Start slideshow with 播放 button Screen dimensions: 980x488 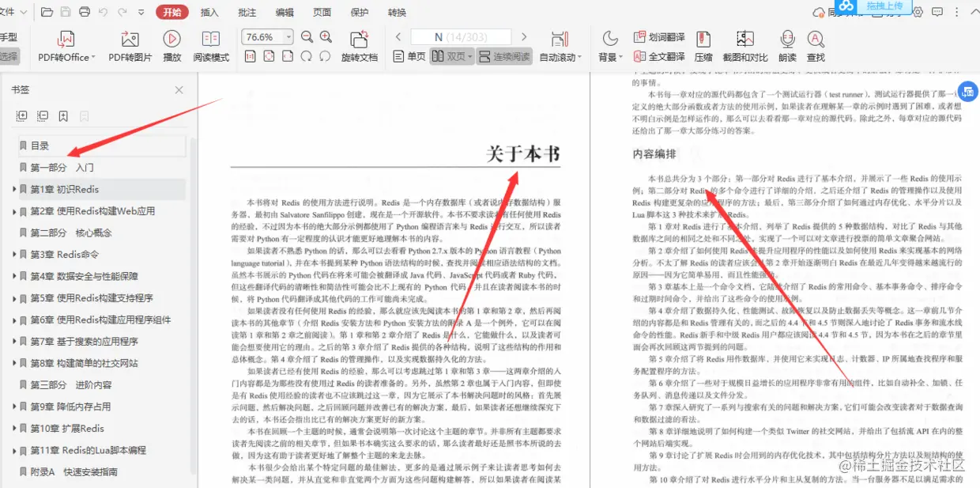pos(171,46)
